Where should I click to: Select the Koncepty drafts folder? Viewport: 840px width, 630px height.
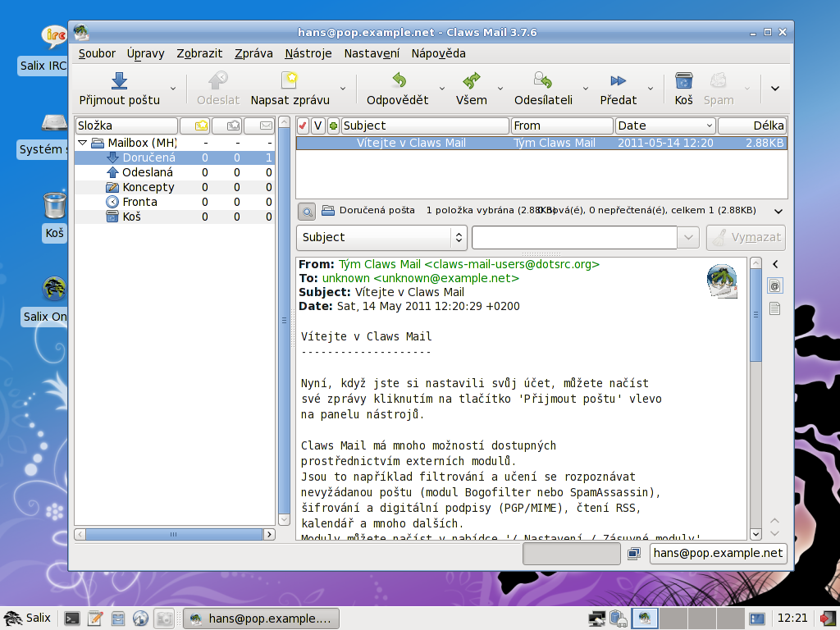[148, 188]
